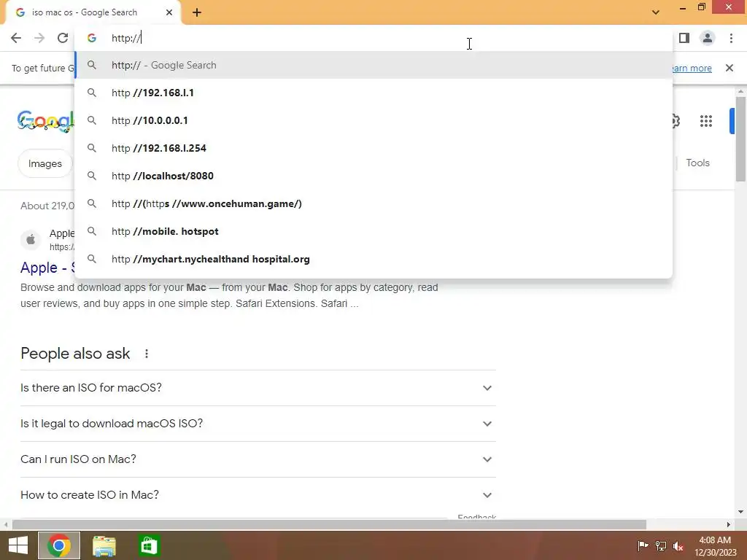Click the vertical scrollbar thumb
Screen dimensions: 747x560
740,139
